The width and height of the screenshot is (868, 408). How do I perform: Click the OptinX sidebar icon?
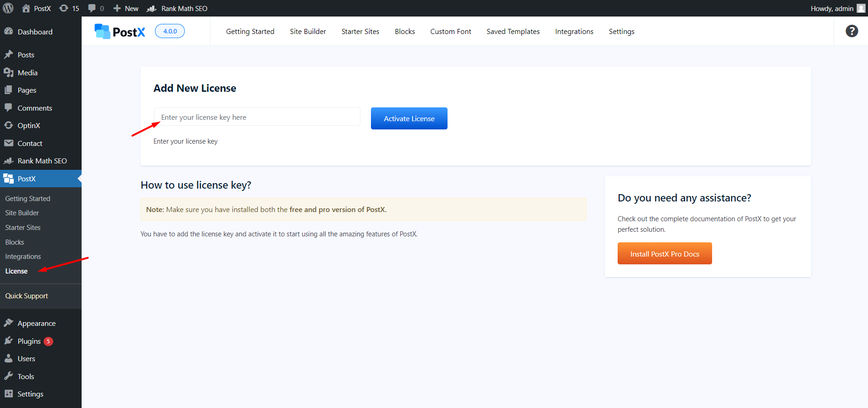[x=8, y=125]
